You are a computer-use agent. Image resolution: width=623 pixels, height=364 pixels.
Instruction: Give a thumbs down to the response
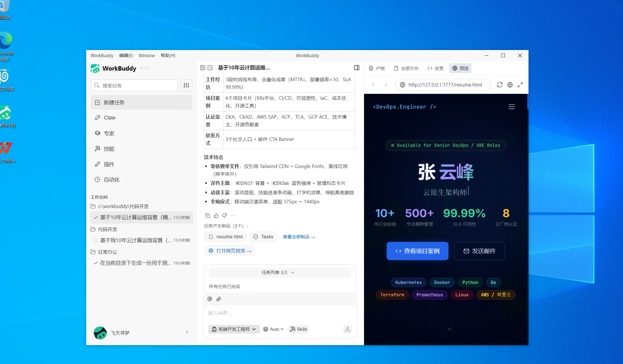(224, 215)
